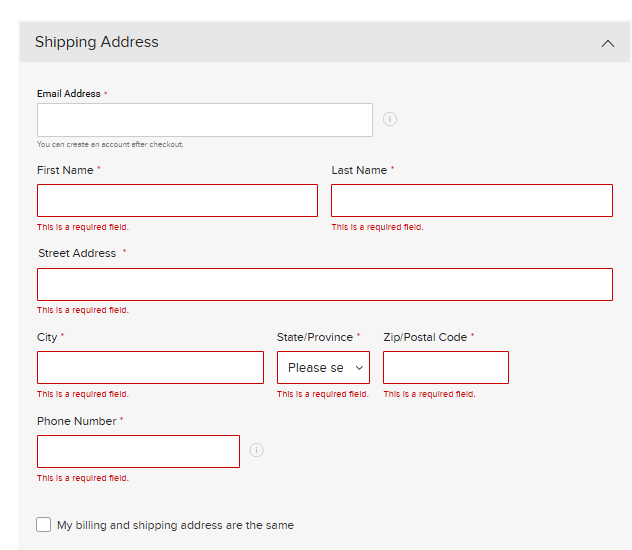Click into the First Name text box
Image resolution: width=632 pixels, height=550 pixels.
[x=177, y=200]
